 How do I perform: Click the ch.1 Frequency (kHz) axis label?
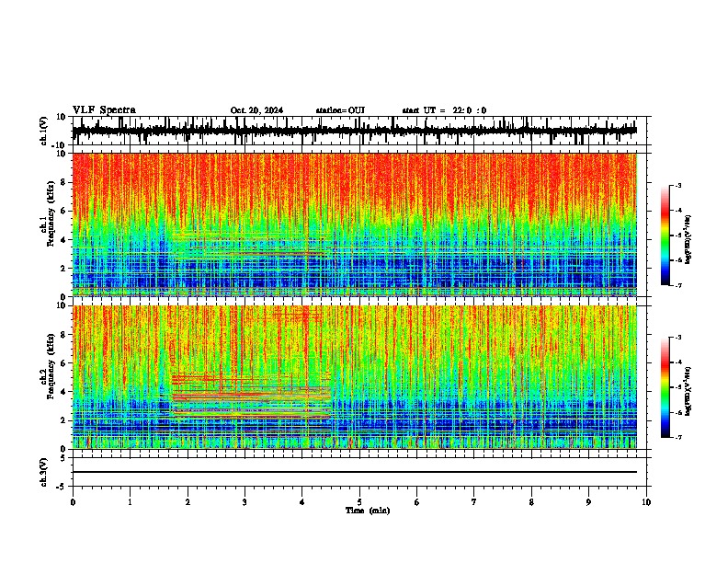click(51, 213)
